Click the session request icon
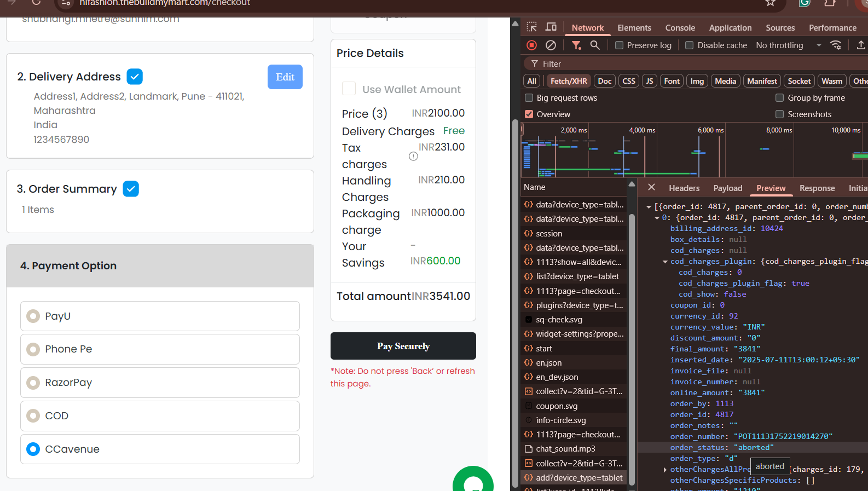Viewport: 868px width, 491px height. point(529,233)
